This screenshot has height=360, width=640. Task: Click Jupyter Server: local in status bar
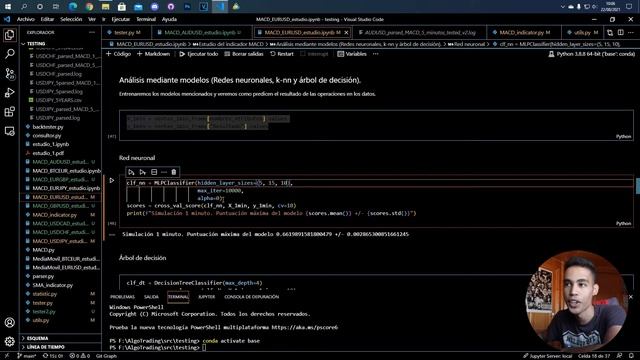(547, 356)
